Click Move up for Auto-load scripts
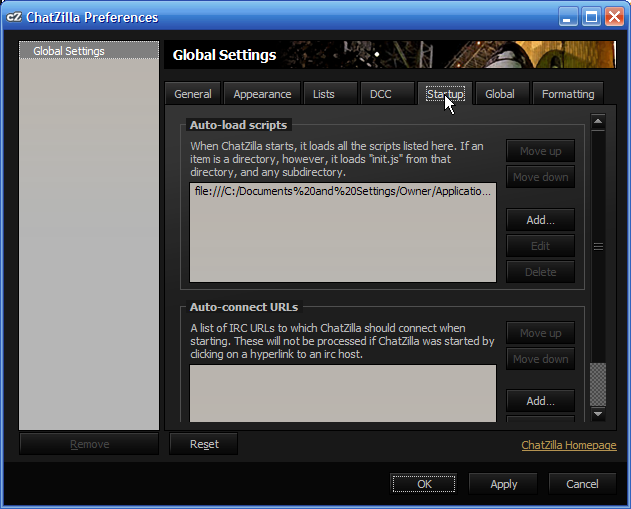The image size is (631, 509). [540, 151]
